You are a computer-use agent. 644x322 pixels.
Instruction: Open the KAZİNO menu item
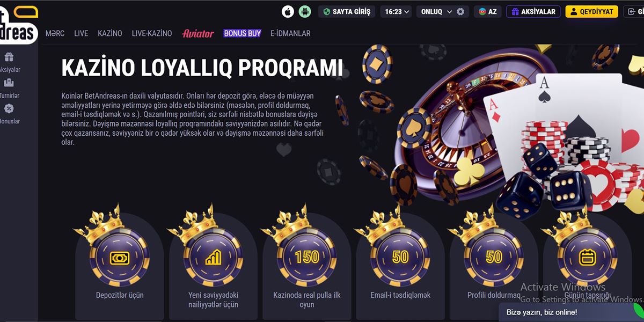(110, 33)
